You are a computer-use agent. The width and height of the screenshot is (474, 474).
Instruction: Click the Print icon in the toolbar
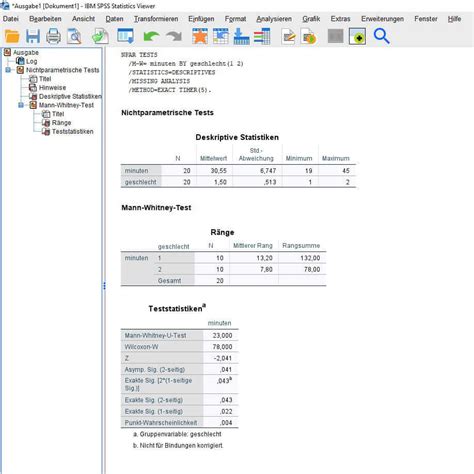click(53, 36)
